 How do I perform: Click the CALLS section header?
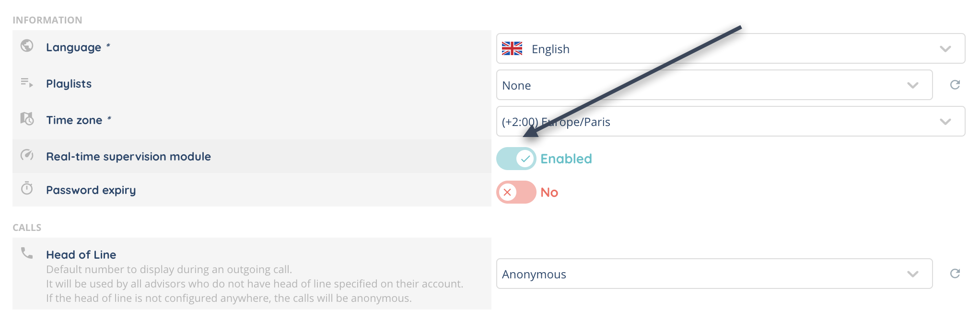tap(27, 228)
